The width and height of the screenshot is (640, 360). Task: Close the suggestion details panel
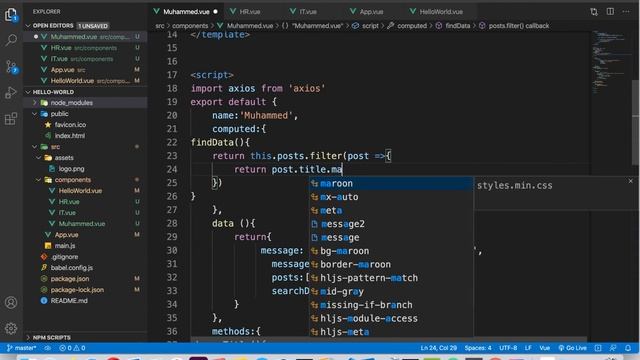tap(631, 181)
